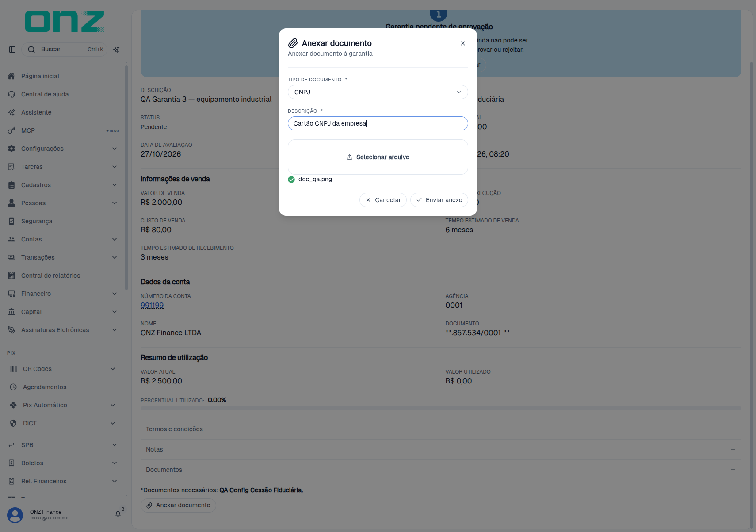Open Central de ajuda headset icon
756x532 pixels.
point(11,94)
